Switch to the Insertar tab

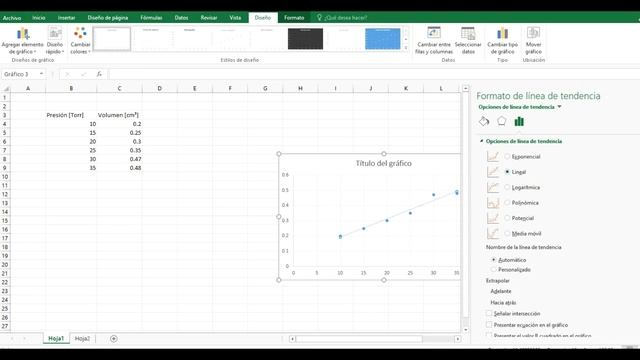66,18
